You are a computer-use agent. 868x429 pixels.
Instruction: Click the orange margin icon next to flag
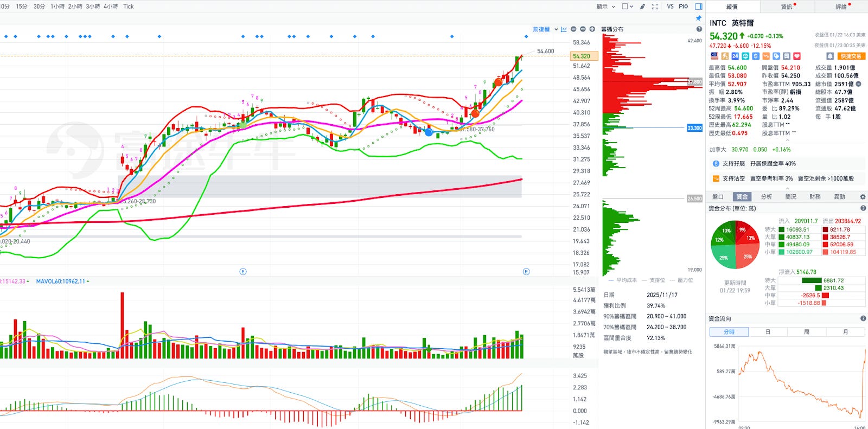725,56
